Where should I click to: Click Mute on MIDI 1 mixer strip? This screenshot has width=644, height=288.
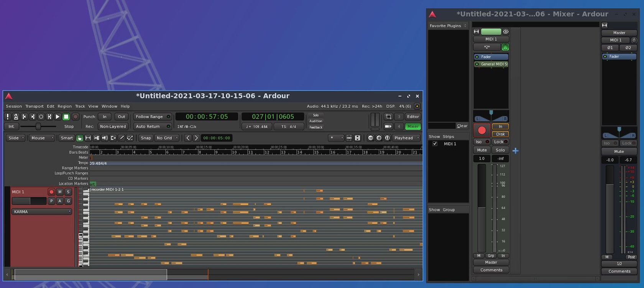pyautogui.click(x=482, y=150)
